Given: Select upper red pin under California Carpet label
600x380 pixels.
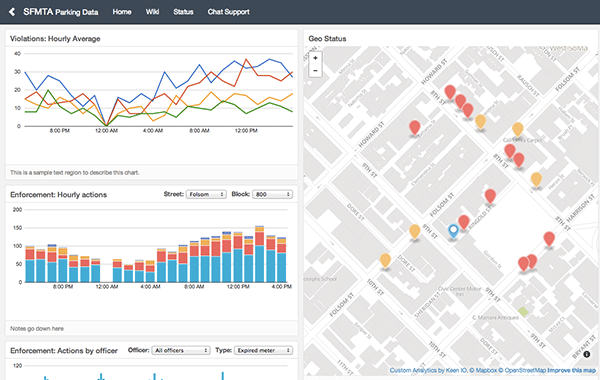Looking at the screenshot, I should coord(510,151).
